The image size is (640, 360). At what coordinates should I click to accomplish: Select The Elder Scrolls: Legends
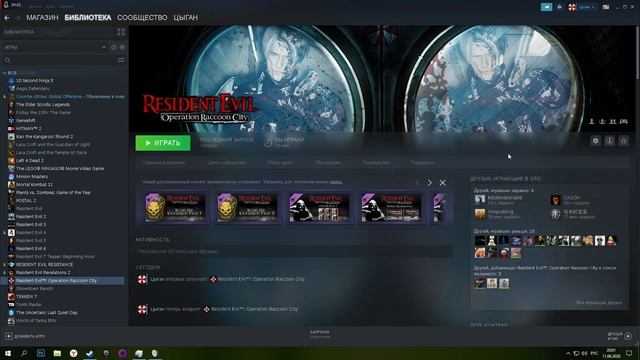pyautogui.click(x=43, y=104)
